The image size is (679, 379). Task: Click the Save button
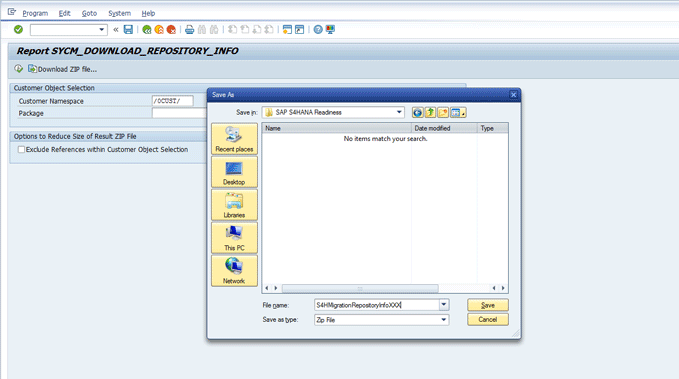[488, 305]
